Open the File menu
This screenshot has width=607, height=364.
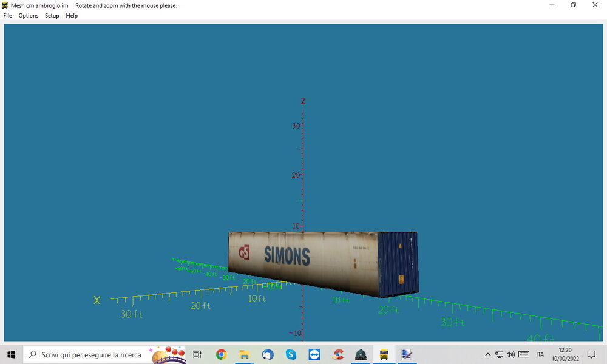(x=7, y=16)
